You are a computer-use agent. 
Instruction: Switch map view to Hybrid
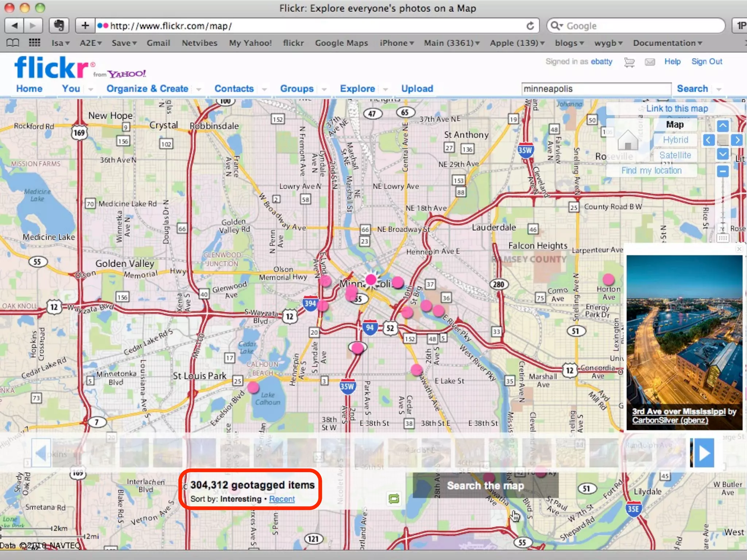[x=675, y=140]
